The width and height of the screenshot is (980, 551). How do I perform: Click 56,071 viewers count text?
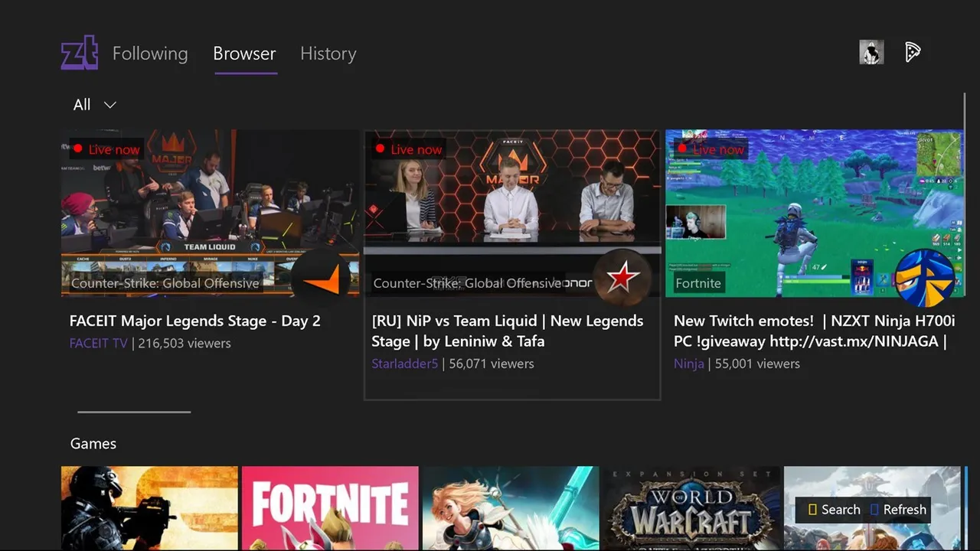(x=492, y=364)
